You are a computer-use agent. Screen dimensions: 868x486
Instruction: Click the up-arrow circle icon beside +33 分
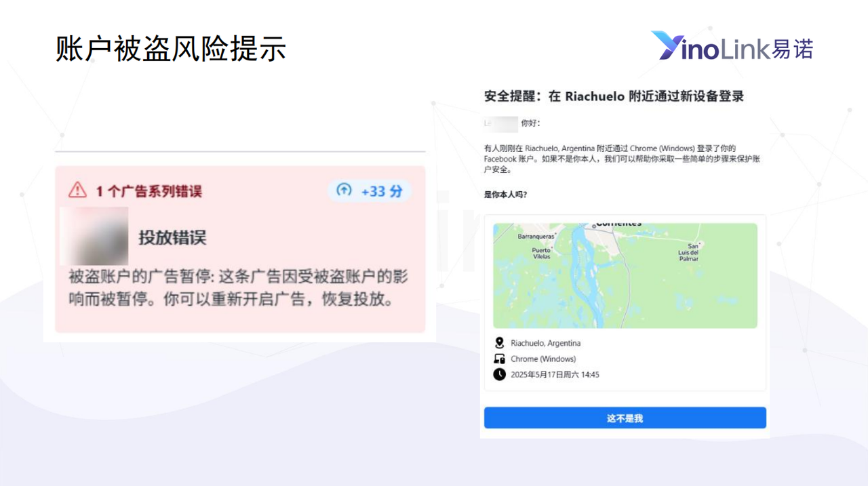pyautogui.click(x=344, y=190)
